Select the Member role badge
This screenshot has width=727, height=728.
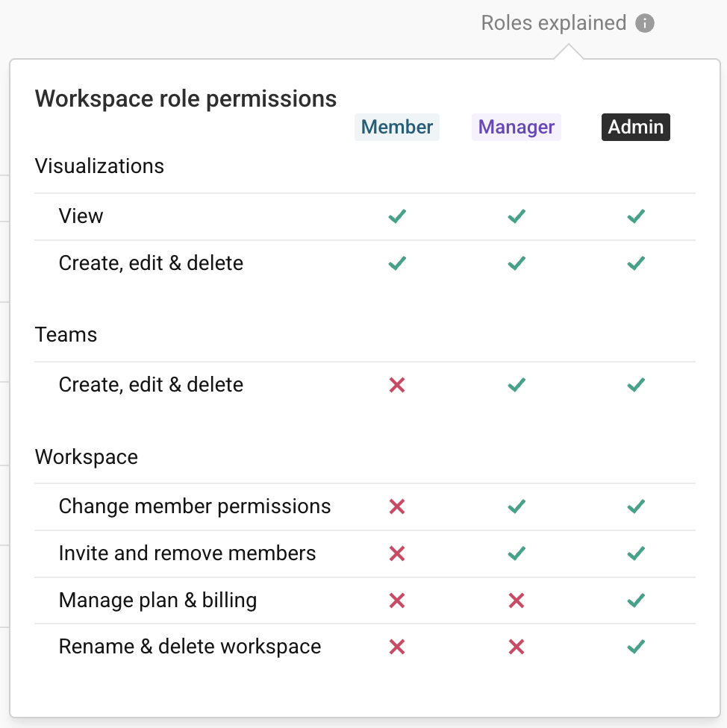[x=396, y=127]
